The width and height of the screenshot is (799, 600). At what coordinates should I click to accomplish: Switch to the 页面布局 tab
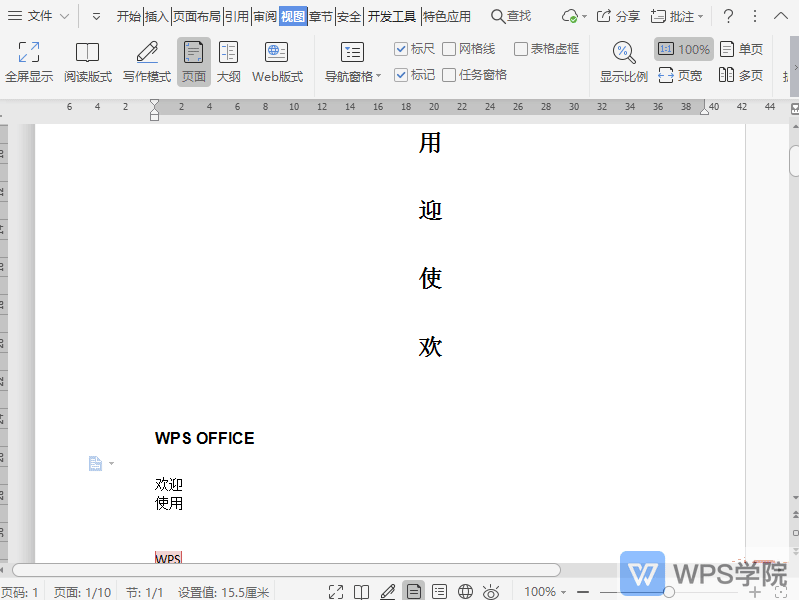point(197,17)
